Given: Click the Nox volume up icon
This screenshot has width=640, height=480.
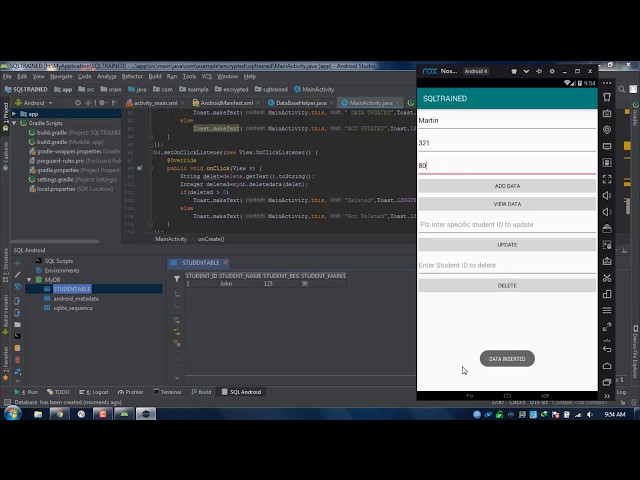Looking at the screenshot, I should [607, 196].
